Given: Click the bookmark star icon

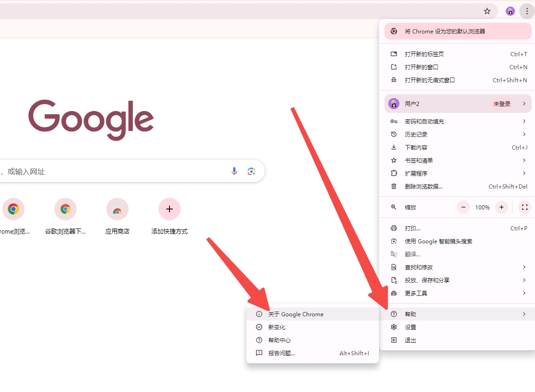Looking at the screenshot, I should point(488,11).
